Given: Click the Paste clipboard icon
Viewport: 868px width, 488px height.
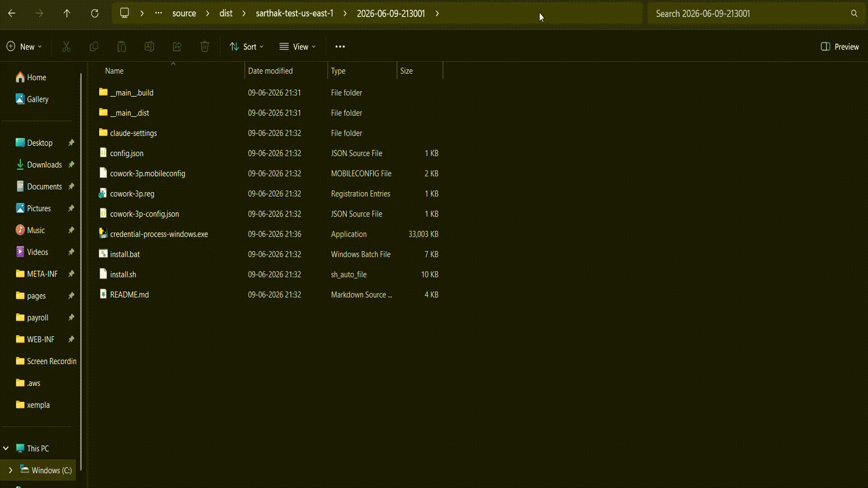Looking at the screenshot, I should pos(122,47).
